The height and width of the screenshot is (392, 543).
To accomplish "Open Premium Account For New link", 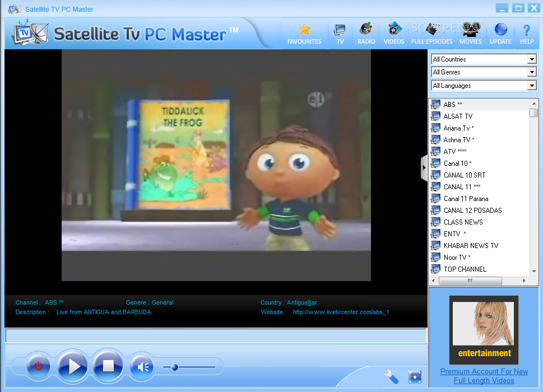I will (484, 372).
